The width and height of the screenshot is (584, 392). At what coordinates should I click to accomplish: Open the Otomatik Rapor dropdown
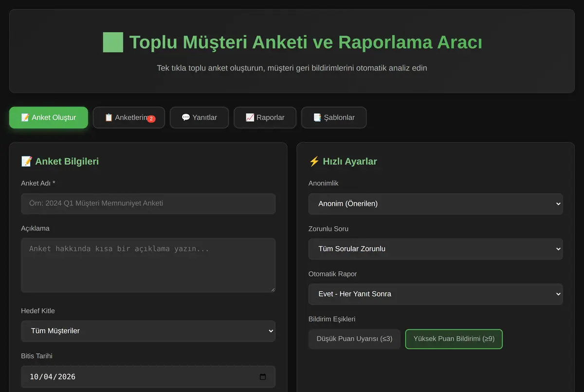pyautogui.click(x=436, y=294)
